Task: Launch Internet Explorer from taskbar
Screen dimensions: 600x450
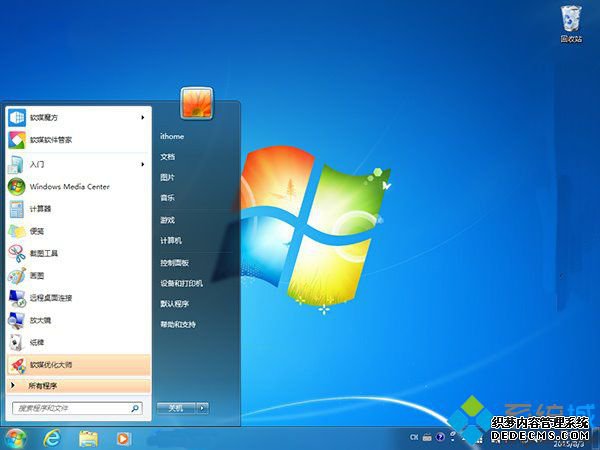Action: click(52, 439)
